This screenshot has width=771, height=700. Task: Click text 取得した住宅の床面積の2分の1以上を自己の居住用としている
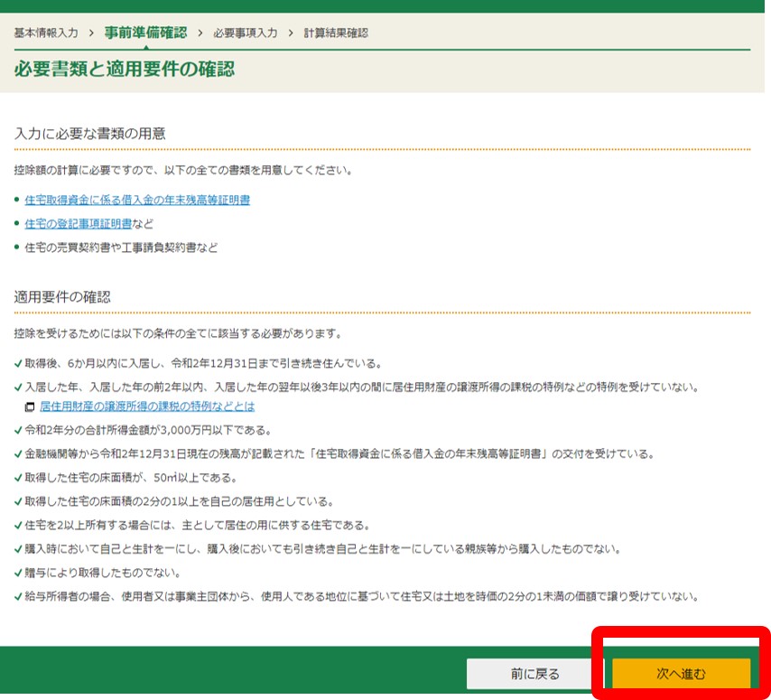(180, 501)
